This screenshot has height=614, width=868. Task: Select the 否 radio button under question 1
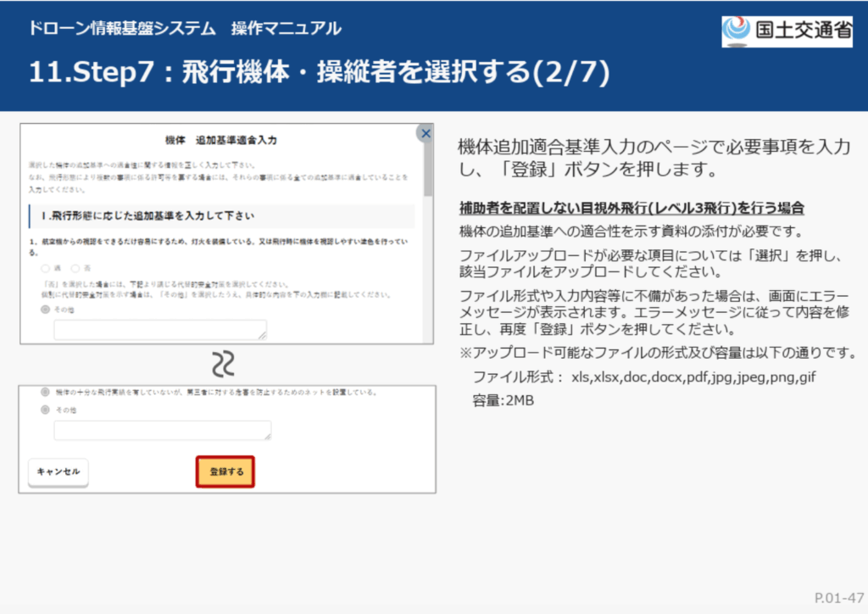[x=75, y=268]
